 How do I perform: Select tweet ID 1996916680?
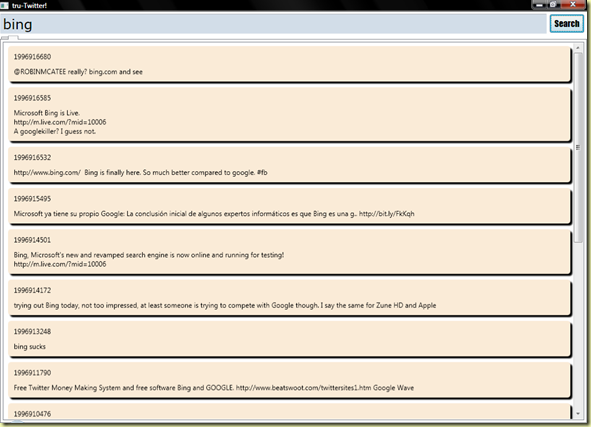point(32,57)
